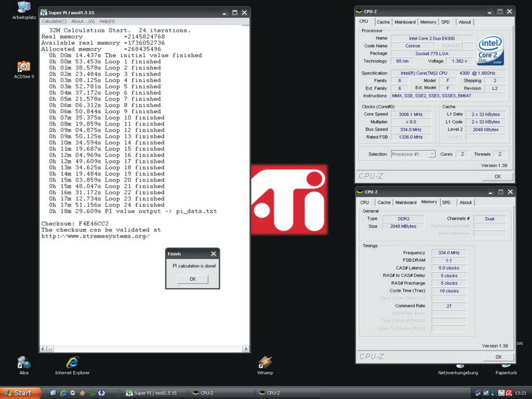Click the Voltage 1.392 v value
532x399 pixels.
(x=459, y=61)
